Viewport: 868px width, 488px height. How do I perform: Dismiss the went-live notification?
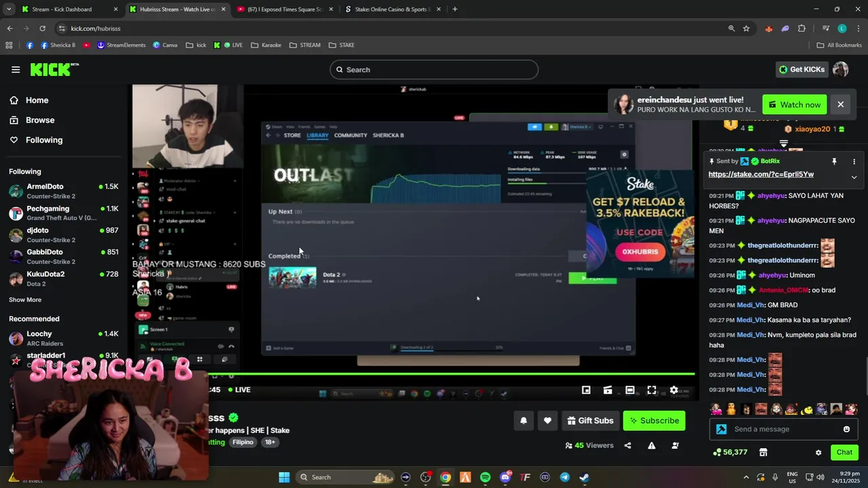tap(840, 104)
